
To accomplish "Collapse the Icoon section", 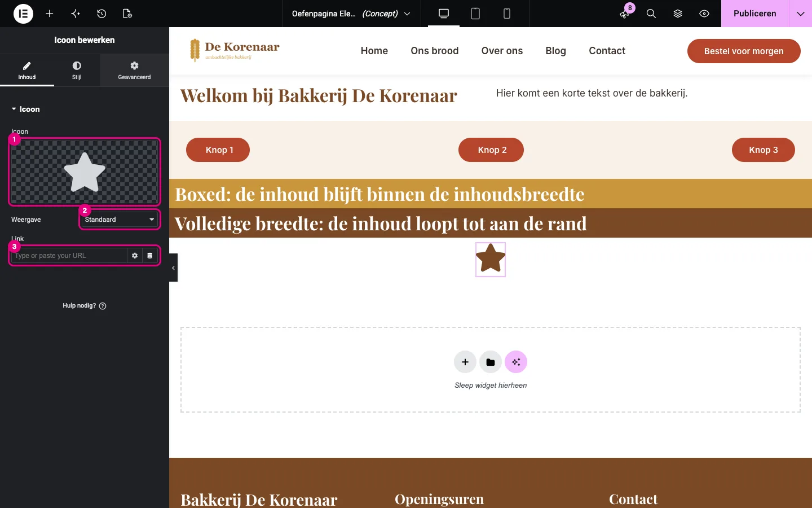I will (26, 109).
